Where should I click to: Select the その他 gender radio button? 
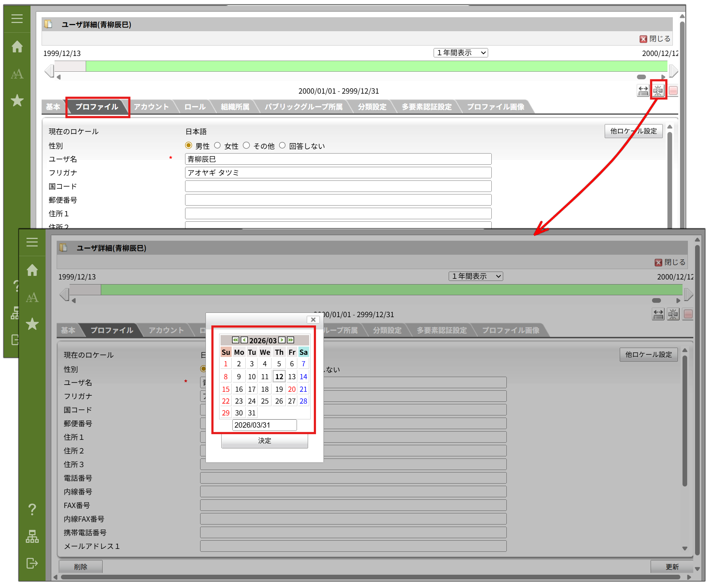[246, 145]
